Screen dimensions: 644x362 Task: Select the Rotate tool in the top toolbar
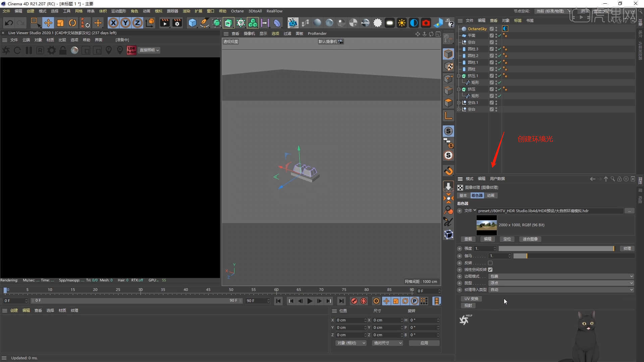click(x=72, y=23)
